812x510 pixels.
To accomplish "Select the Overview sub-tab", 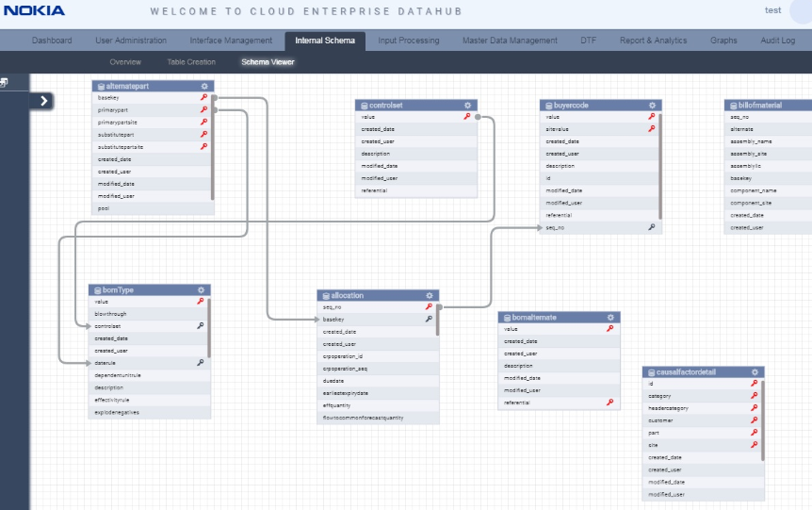I will (x=125, y=62).
